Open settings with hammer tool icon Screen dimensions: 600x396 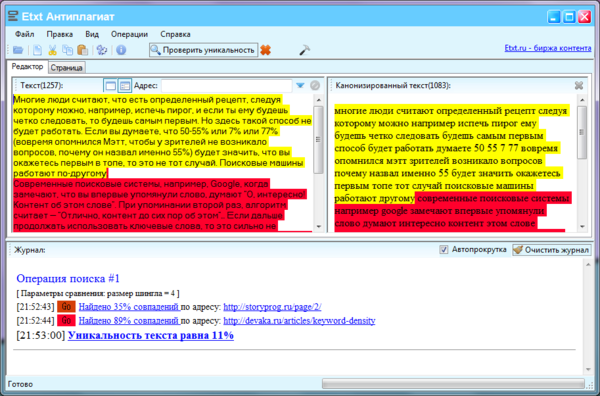tap(304, 50)
